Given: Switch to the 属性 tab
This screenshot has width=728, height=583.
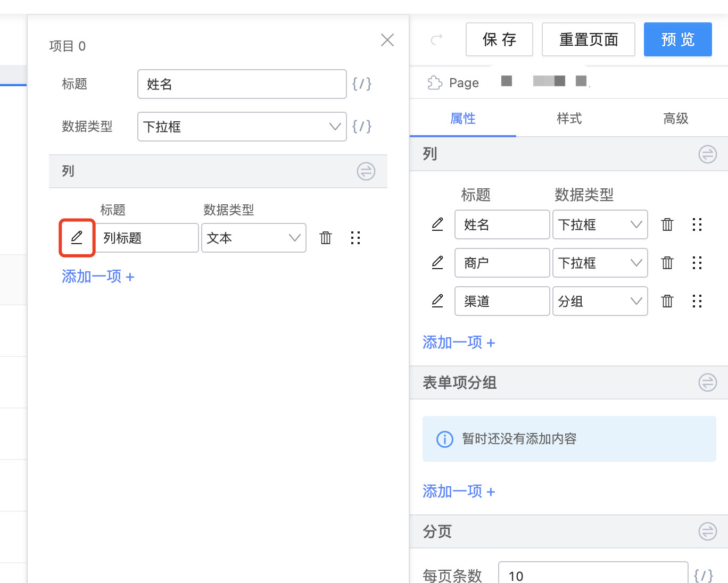Looking at the screenshot, I should coord(463,119).
